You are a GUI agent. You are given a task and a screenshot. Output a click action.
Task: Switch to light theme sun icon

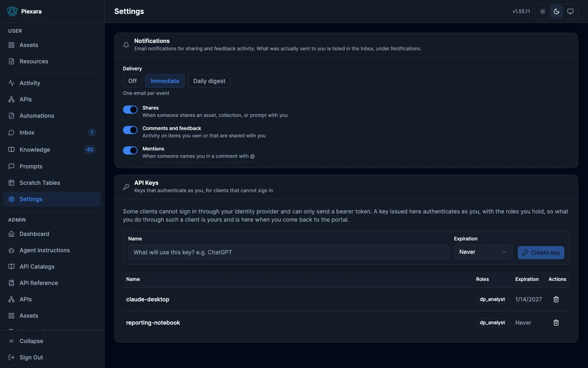point(543,11)
